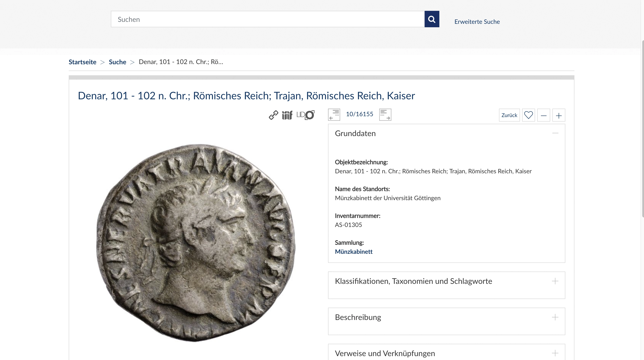This screenshot has height=360, width=644.
Task: Expand the Beschreibung section
Action: [555, 317]
